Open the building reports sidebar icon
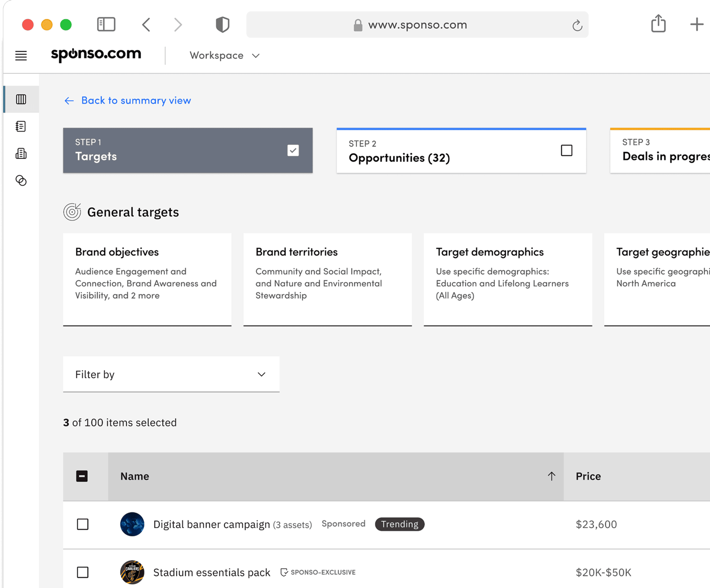710x588 pixels. pos(21,153)
